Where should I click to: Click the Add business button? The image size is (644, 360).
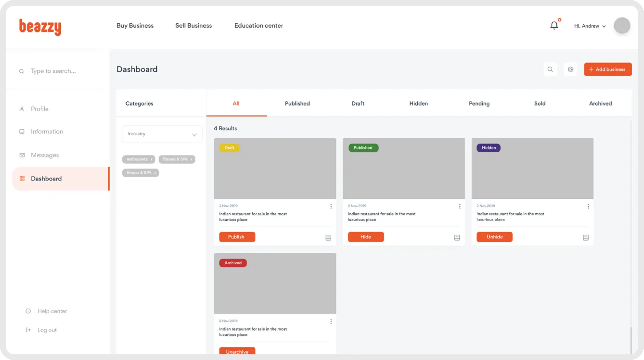click(607, 69)
